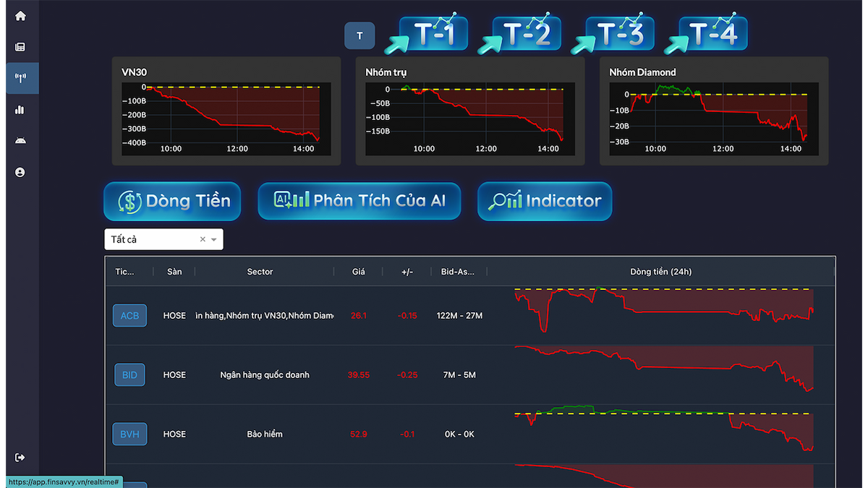This screenshot has height=488, width=868.
Task: Open the bar chart sidebar icon
Action: tap(20, 110)
